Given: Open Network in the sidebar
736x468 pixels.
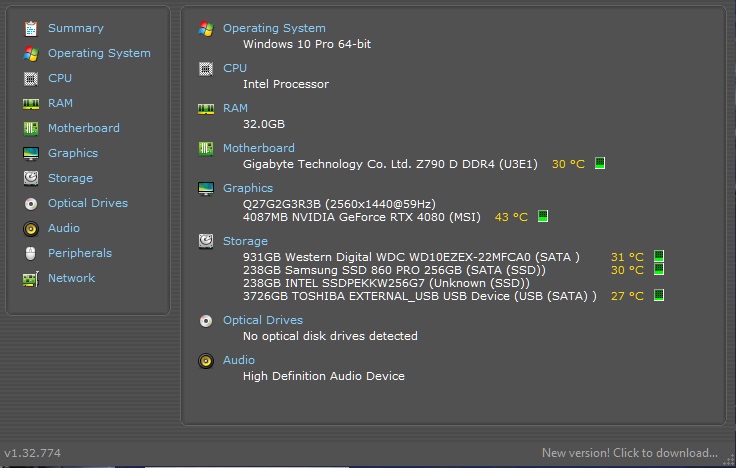Looking at the screenshot, I should point(71,277).
